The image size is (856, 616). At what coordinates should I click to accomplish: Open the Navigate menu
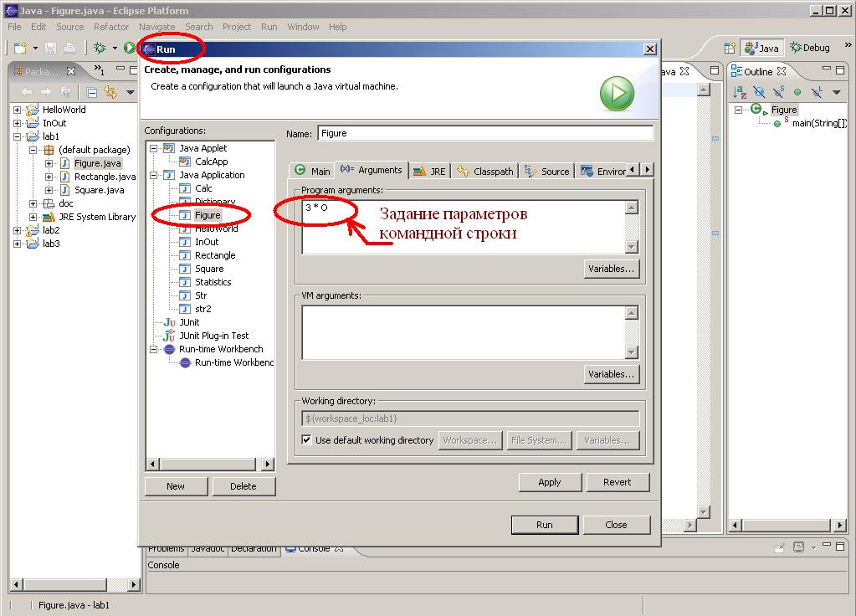pos(156,27)
